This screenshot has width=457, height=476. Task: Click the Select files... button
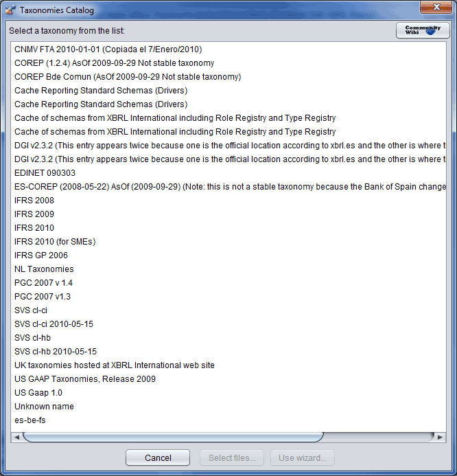[x=232, y=457]
